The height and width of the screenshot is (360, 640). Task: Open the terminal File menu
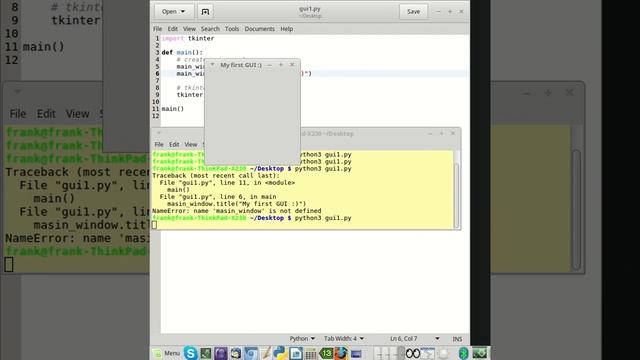[159, 144]
